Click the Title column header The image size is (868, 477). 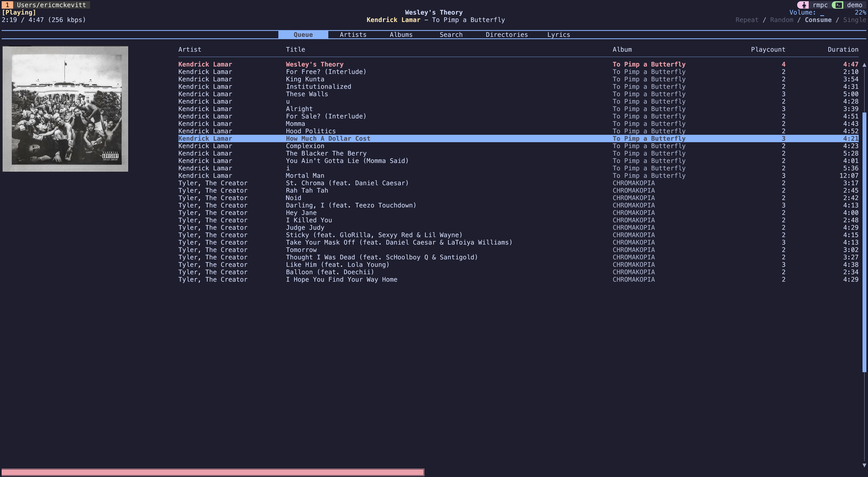click(295, 50)
